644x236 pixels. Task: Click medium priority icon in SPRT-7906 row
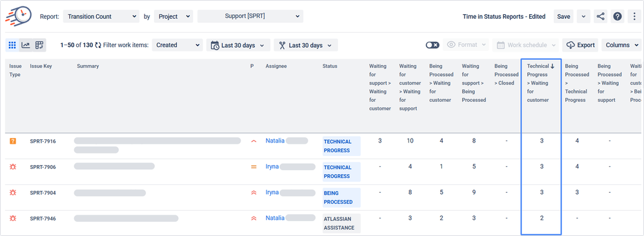pyautogui.click(x=254, y=167)
